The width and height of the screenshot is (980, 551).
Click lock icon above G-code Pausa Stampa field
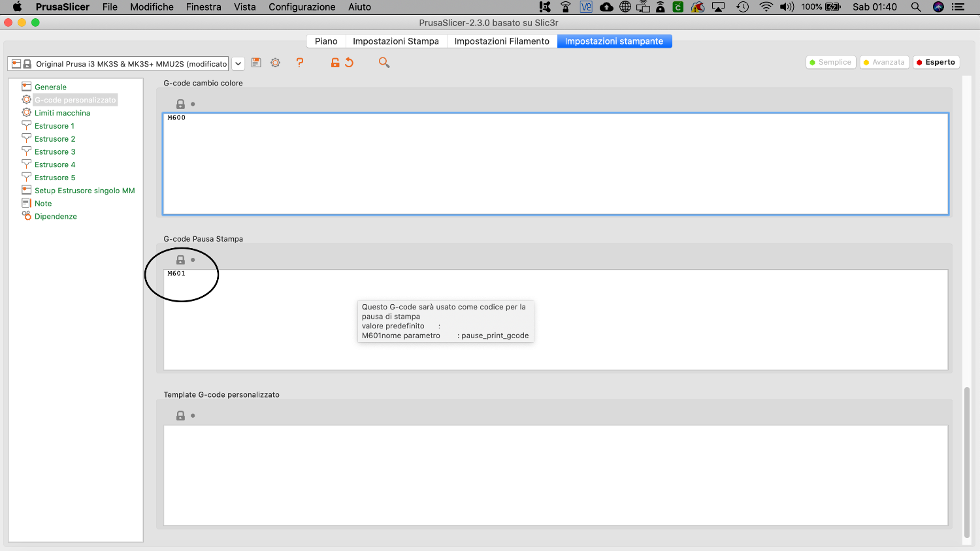click(181, 260)
